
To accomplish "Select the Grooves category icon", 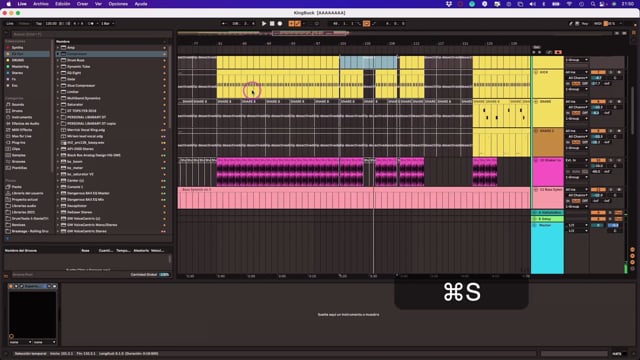I will [8, 162].
